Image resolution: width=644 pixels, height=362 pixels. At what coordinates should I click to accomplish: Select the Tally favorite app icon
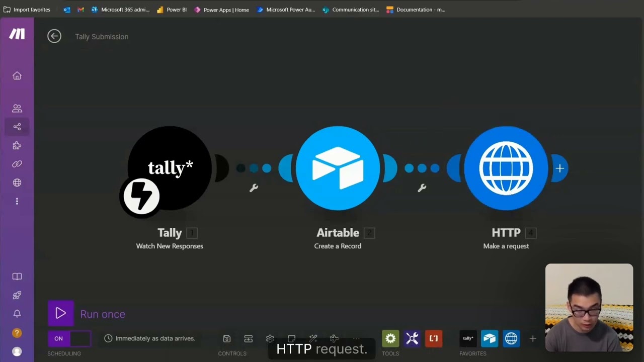click(x=468, y=338)
